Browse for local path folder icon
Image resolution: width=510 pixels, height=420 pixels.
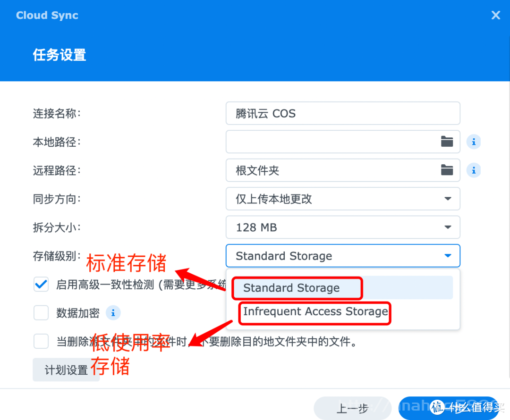click(447, 142)
